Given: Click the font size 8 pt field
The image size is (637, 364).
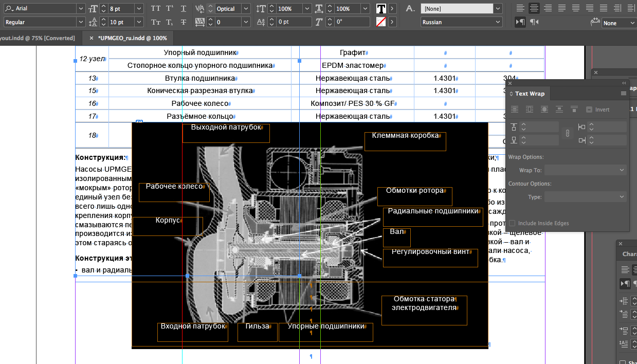Looking at the screenshot, I should click(121, 9).
